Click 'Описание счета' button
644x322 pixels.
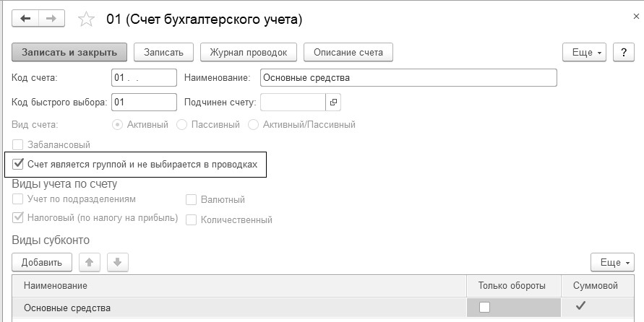348,52
